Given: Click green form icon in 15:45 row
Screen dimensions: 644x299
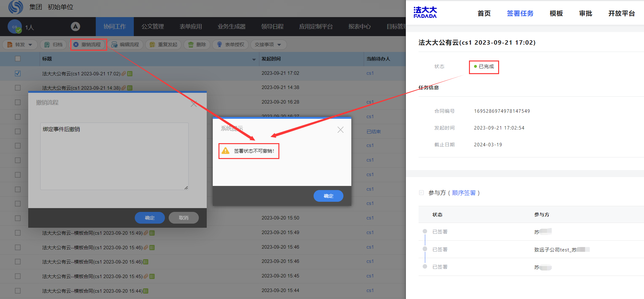Looking at the screenshot, I should [x=152, y=276].
